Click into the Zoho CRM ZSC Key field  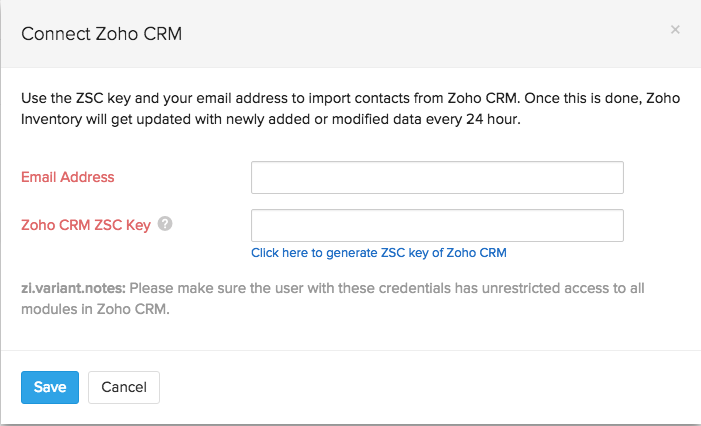point(437,225)
